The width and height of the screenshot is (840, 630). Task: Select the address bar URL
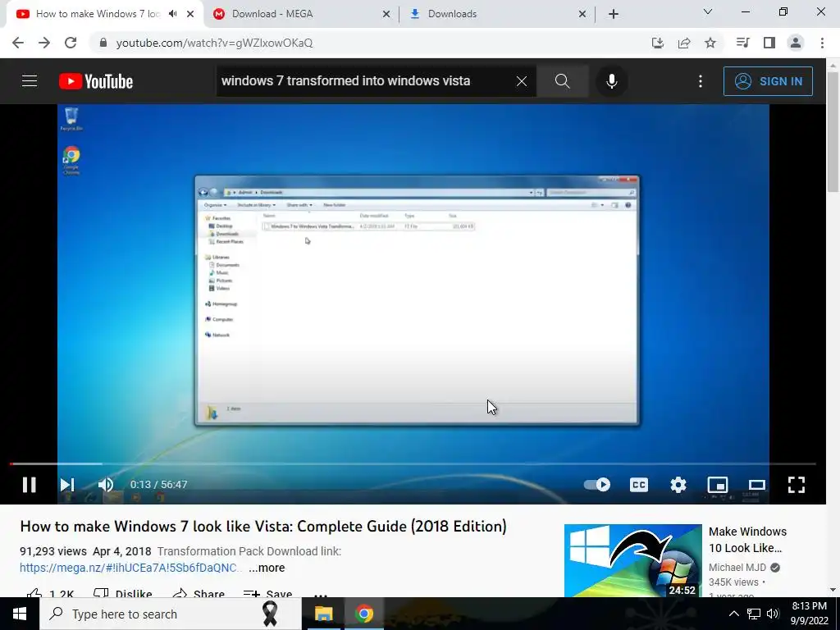(214, 43)
